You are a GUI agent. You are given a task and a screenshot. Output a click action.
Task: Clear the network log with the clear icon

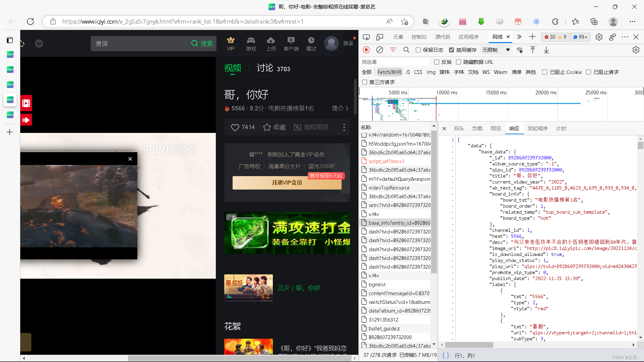tap(380, 50)
